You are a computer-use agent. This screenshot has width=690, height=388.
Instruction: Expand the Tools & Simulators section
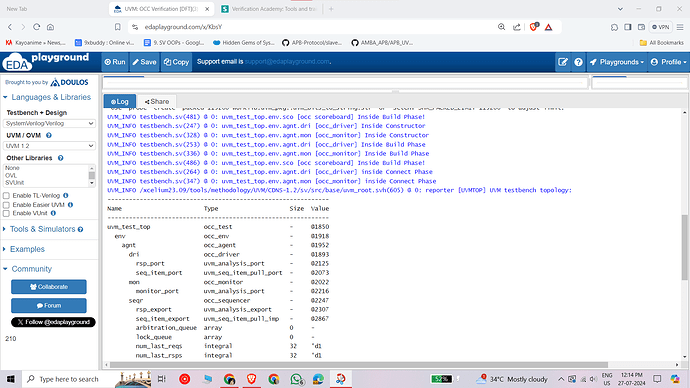coord(43,229)
